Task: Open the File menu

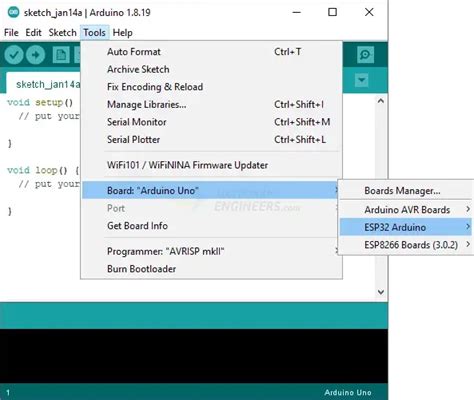Action: point(11,33)
